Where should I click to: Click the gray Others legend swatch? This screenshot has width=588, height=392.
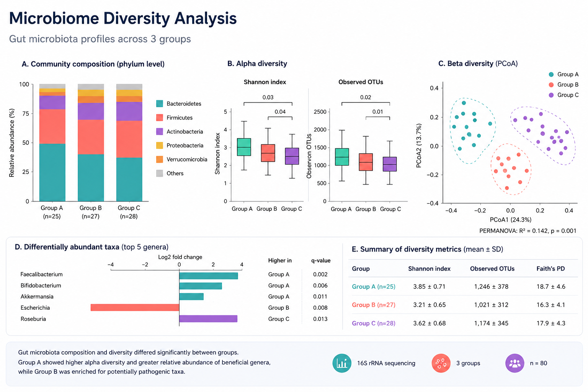(160, 173)
